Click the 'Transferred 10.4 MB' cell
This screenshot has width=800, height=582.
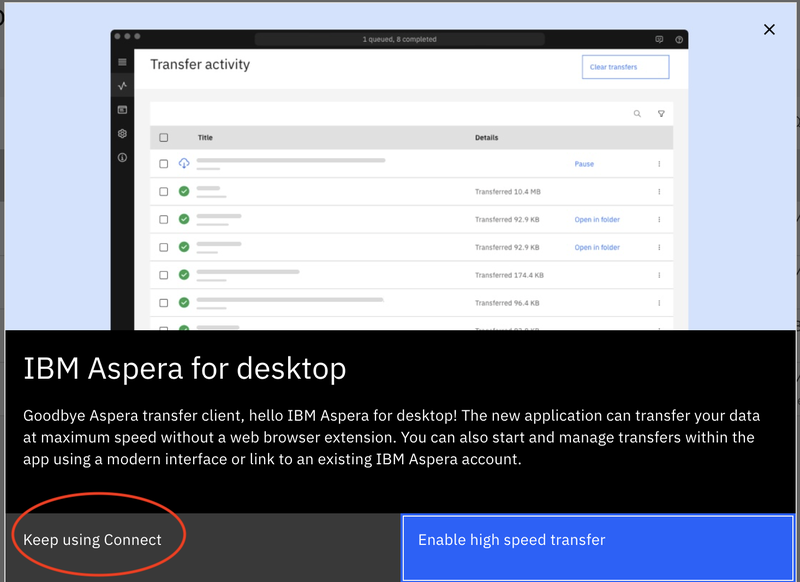(508, 192)
